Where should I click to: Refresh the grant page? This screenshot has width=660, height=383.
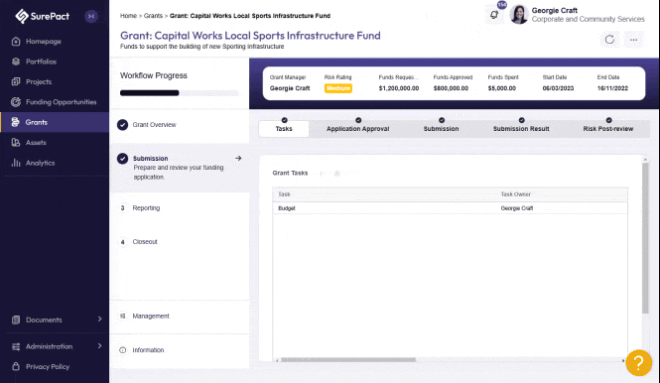tap(609, 40)
